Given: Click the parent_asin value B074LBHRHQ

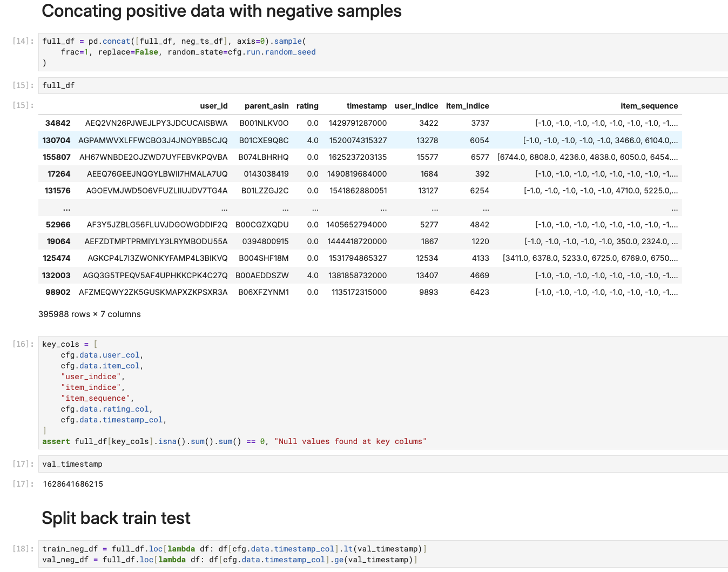Looking at the screenshot, I should pyautogui.click(x=264, y=157).
